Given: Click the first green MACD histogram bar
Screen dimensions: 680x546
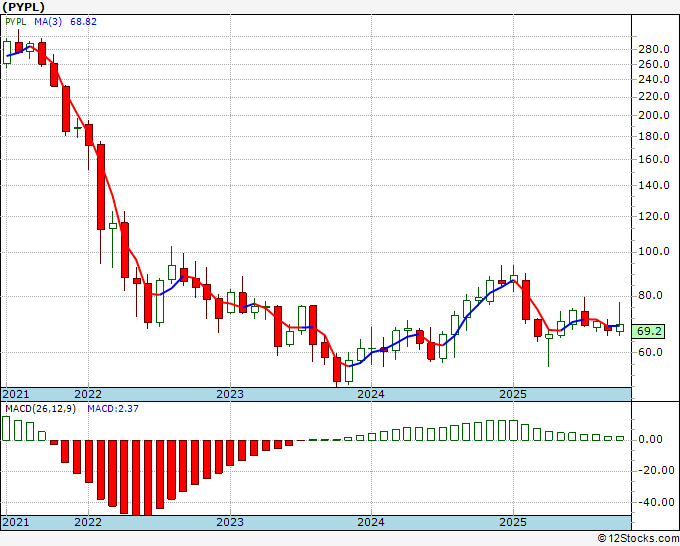Looking at the screenshot, I should (x=6, y=428).
